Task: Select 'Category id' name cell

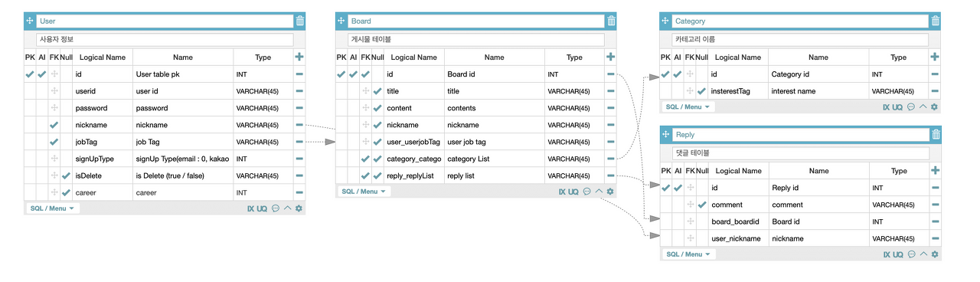Action: tap(818, 74)
